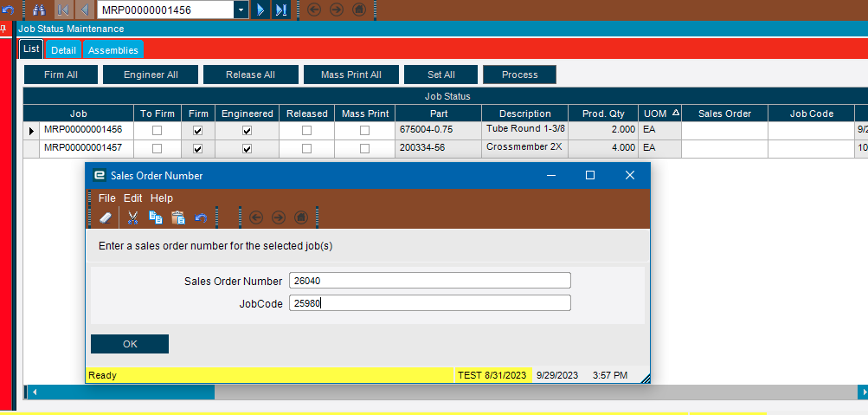Open the binoculars search icon
Image resolution: width=868 pixels, height=415 pixels.
[x=39, y=10]
